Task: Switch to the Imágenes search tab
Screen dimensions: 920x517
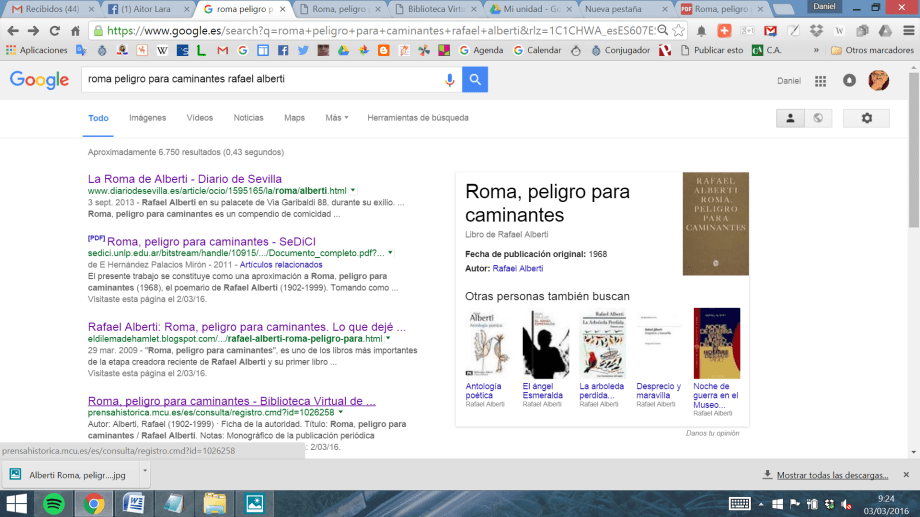Action: coord(147,118)
